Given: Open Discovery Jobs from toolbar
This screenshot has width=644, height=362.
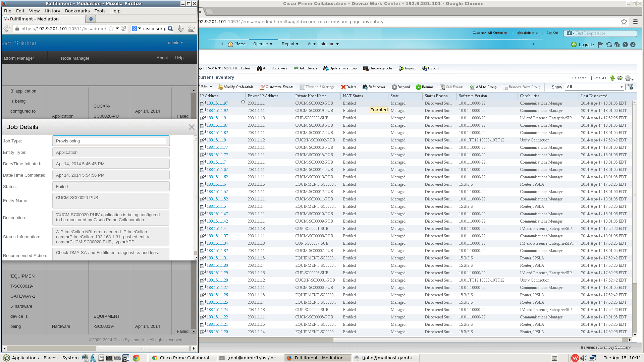Looking at the screenshot, I should coord(378,68).
